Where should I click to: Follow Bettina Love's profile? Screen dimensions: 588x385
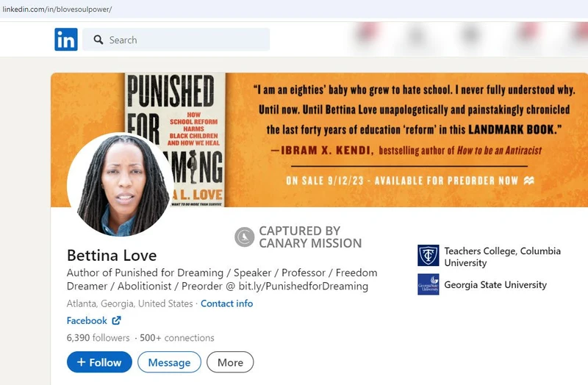pos(99,362)
